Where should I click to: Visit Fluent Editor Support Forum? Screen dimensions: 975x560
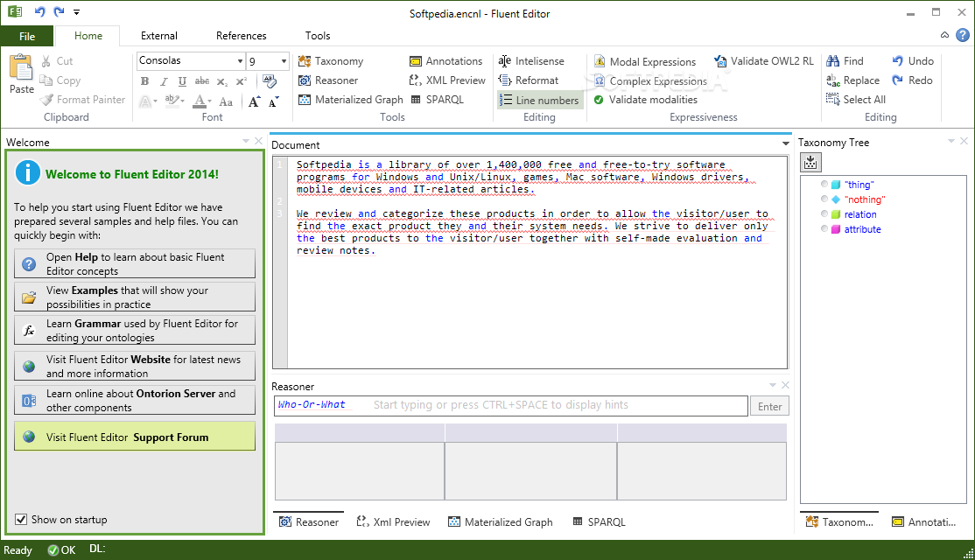pyautogui.click(x=134, y=437)
